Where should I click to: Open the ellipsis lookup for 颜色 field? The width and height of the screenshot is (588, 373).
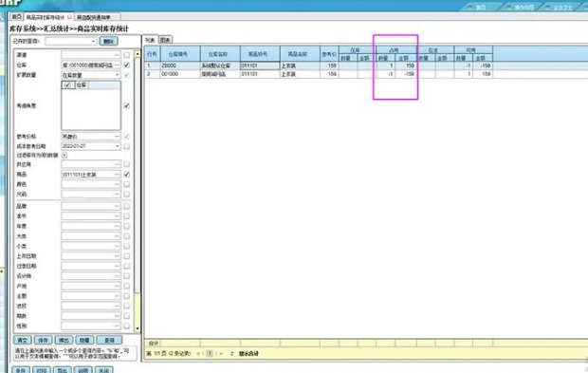tap(117, 184)
